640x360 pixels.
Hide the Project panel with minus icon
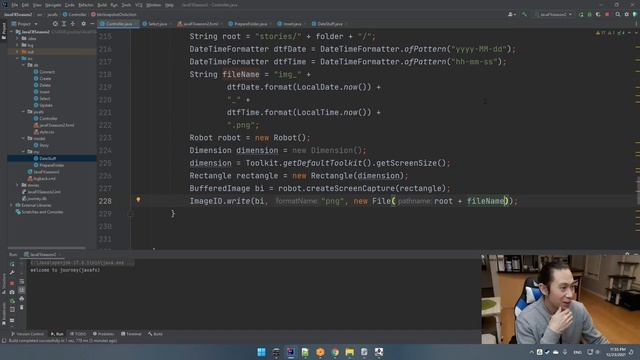tap(92, 24)
